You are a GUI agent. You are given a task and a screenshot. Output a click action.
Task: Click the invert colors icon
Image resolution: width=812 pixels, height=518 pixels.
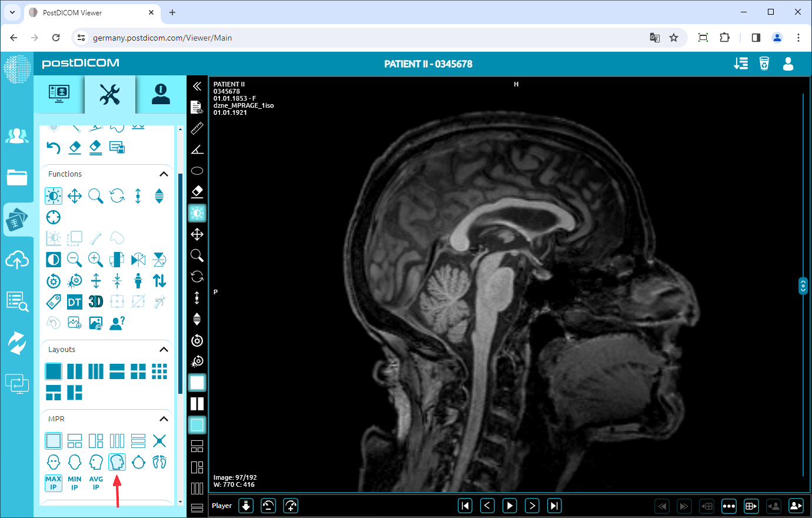54,260
